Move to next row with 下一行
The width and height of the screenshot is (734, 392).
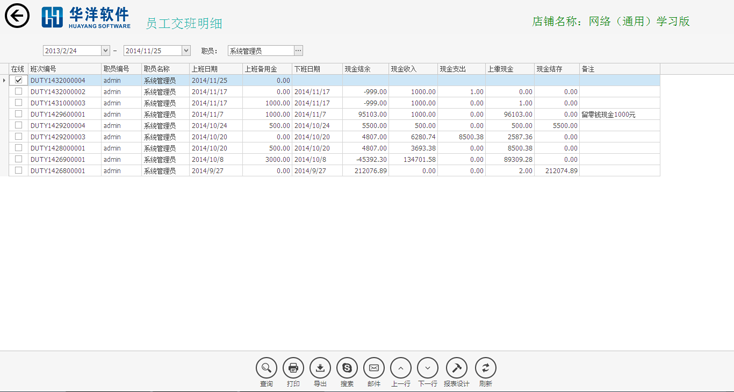pyautogui.click(x=427, y=368)
